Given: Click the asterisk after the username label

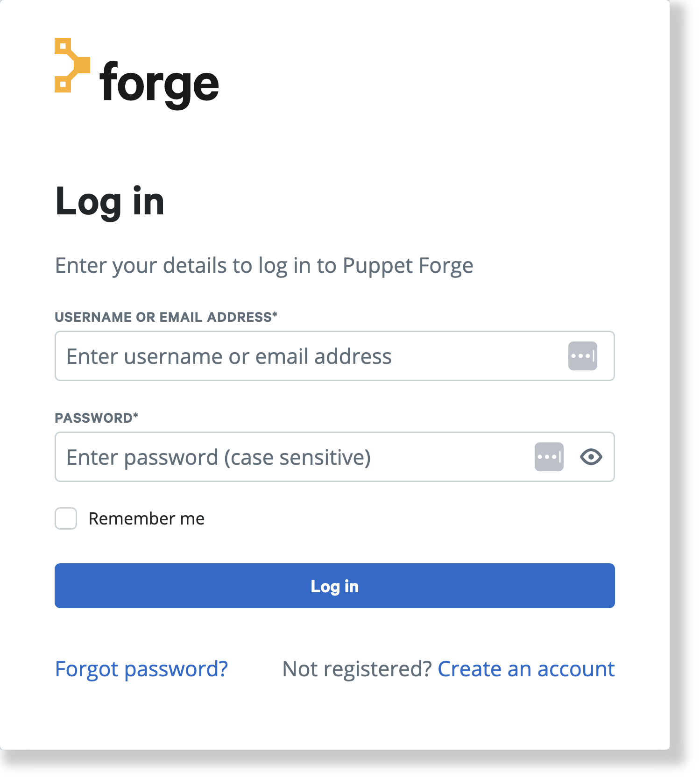Looking at the screenshot, I should [x=275, y=315].
